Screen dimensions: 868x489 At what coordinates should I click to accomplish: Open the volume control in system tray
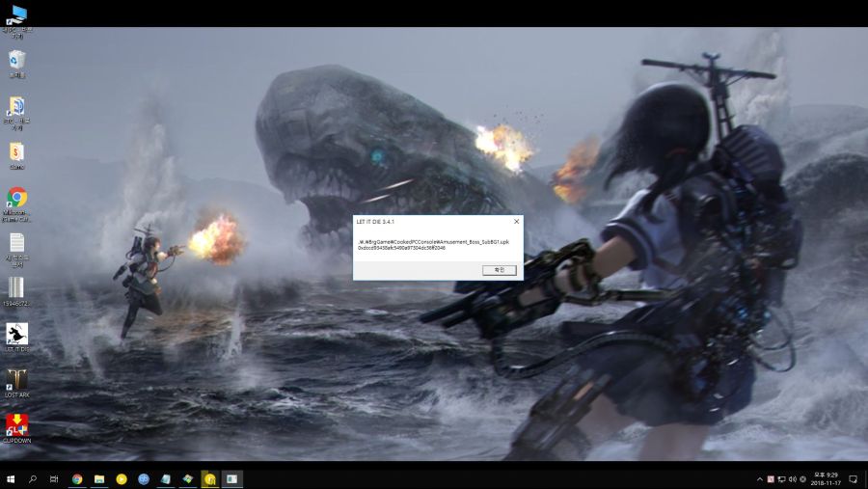click(x=792, y=478)
